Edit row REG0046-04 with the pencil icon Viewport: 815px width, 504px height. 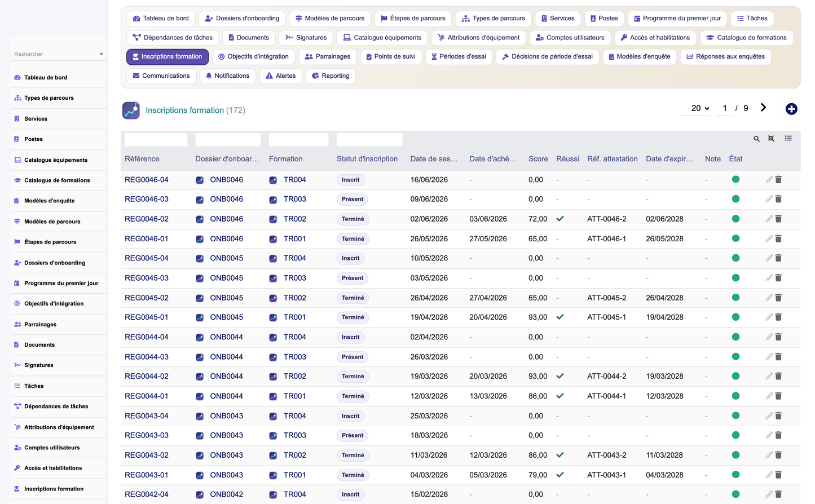[769, 179]
